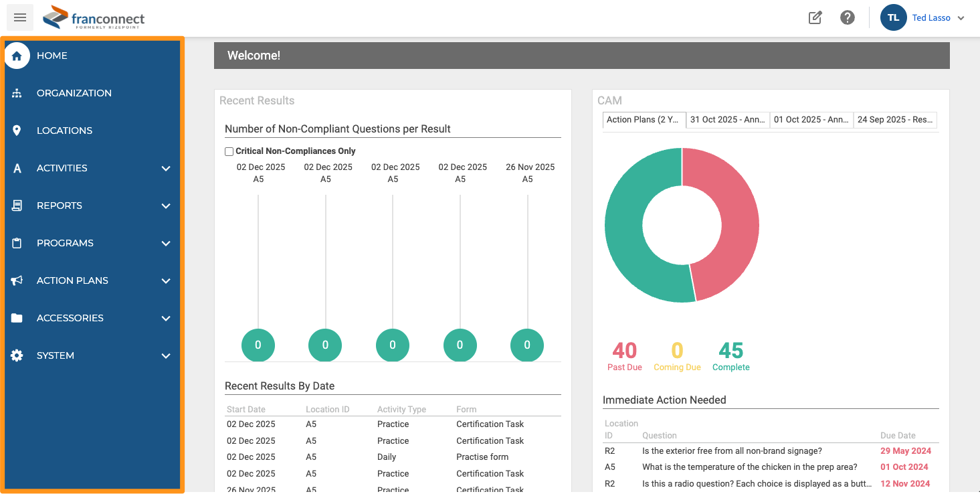Expand the Activities menu chevron

click(x=166, y=168)
